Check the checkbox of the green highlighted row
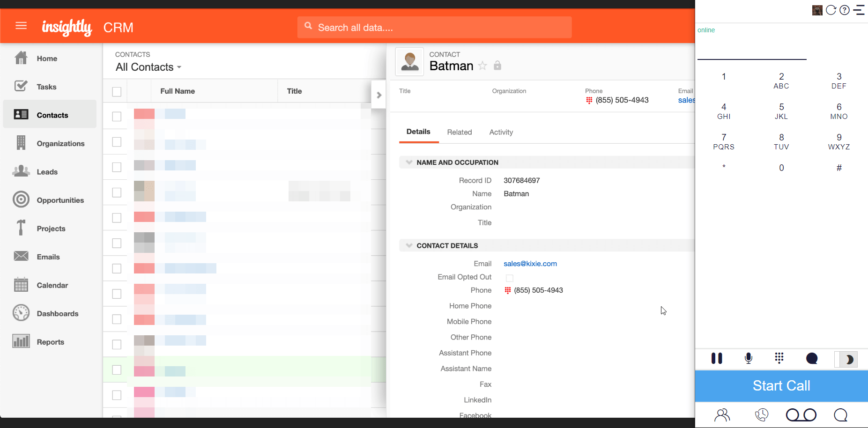This screenshot has height=428, width=868. (117, 370)
